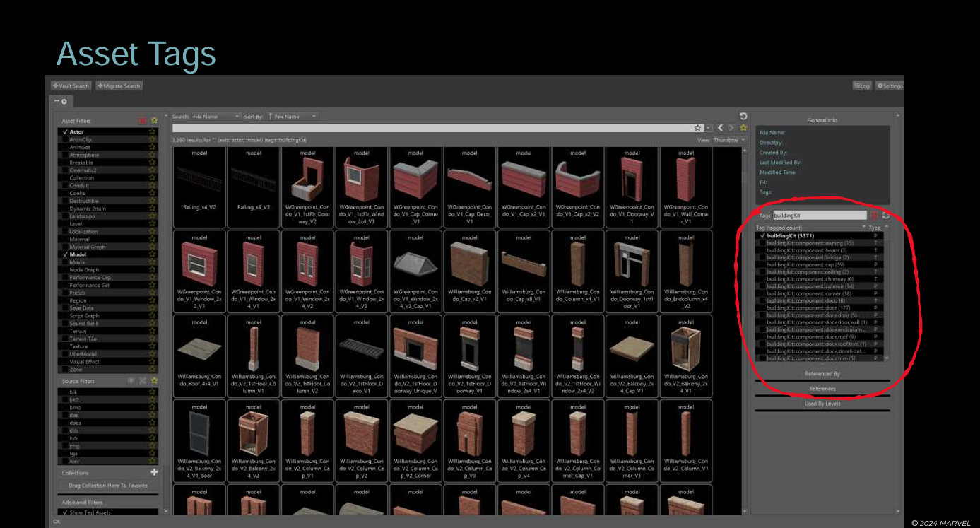Click the Asset Filters header star icon

tap(154, 121)
